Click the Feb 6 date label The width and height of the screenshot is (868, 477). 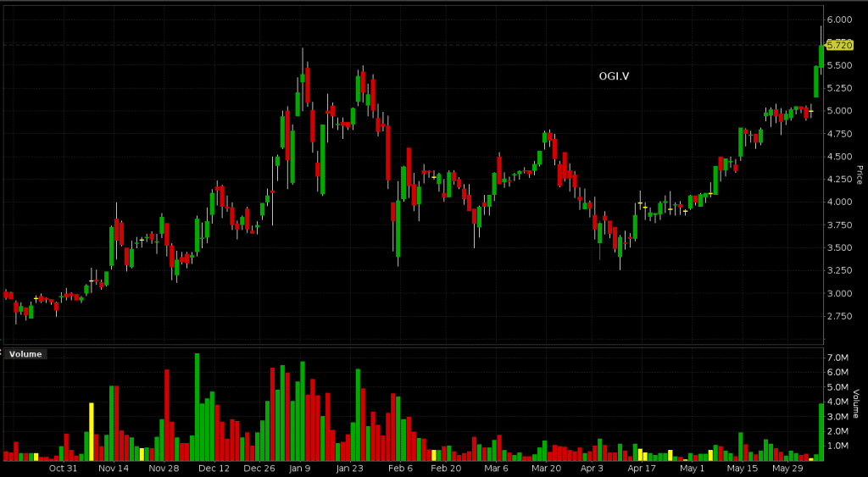click(x=401, y=469)
